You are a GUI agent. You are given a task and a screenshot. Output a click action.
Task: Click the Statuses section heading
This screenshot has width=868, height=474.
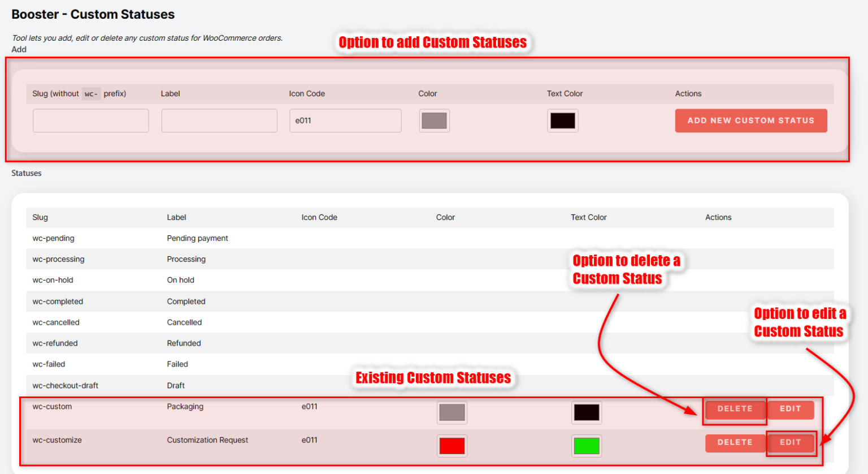point(27,173)
